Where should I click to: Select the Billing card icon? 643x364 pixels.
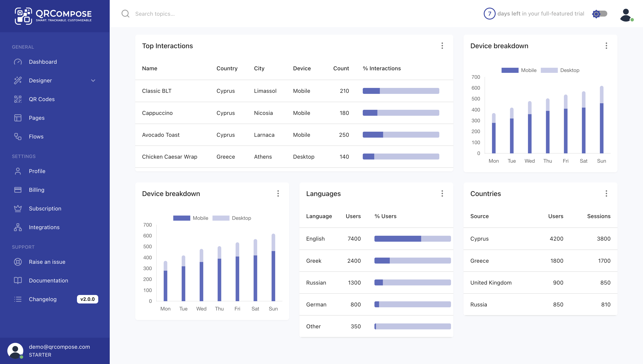pos(18,190)
